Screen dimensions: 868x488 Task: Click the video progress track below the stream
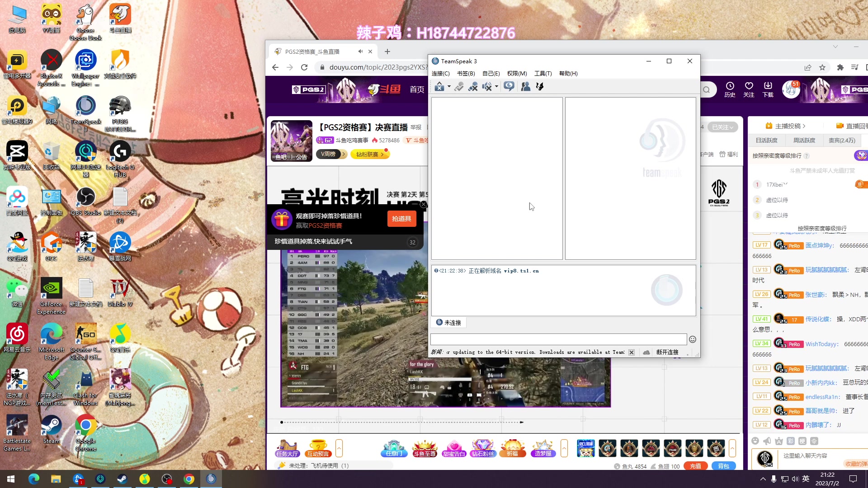click(x=401, y=422)
